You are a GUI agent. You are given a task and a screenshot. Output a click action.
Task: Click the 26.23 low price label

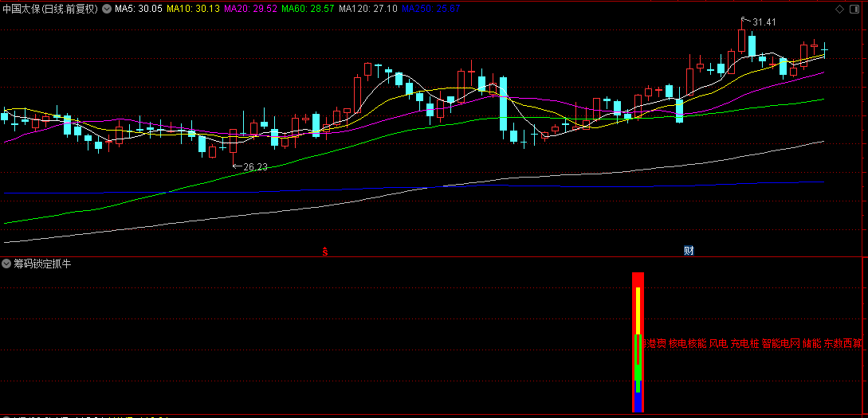(255, 166)
